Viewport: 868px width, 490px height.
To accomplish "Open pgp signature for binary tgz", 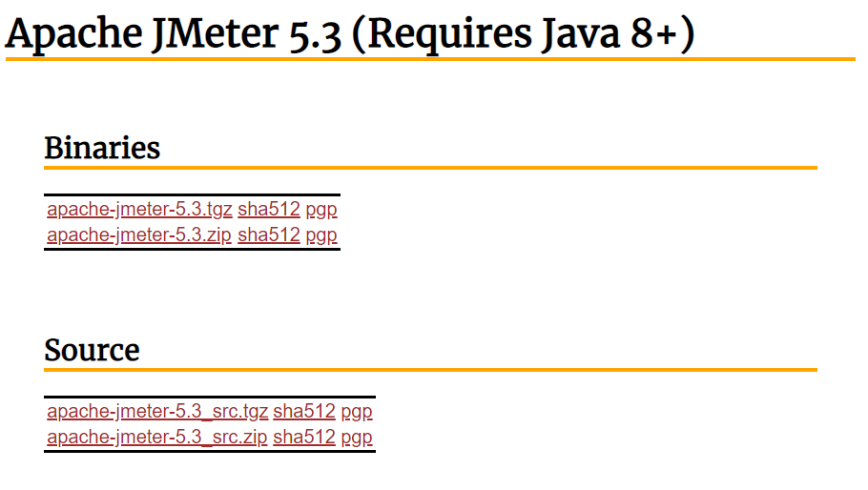I will click(x=321, y=210).
